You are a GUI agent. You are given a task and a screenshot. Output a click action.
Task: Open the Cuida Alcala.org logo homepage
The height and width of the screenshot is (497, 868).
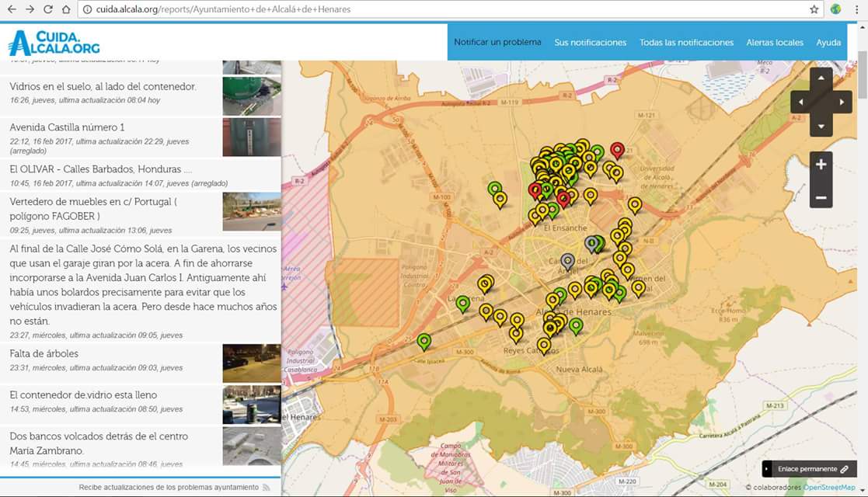point(54,42)
